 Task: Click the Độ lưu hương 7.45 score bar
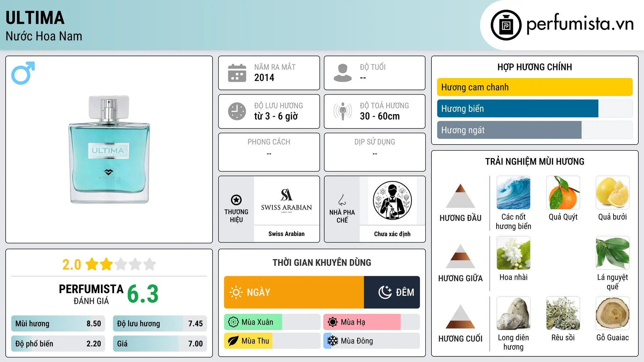[x=160, y=324]
